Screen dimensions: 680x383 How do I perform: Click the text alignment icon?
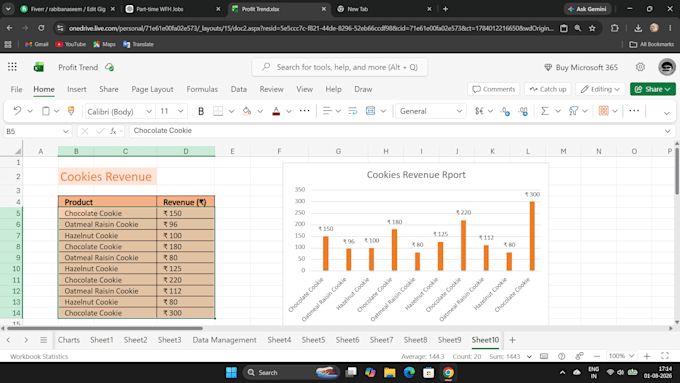[327, 111]
